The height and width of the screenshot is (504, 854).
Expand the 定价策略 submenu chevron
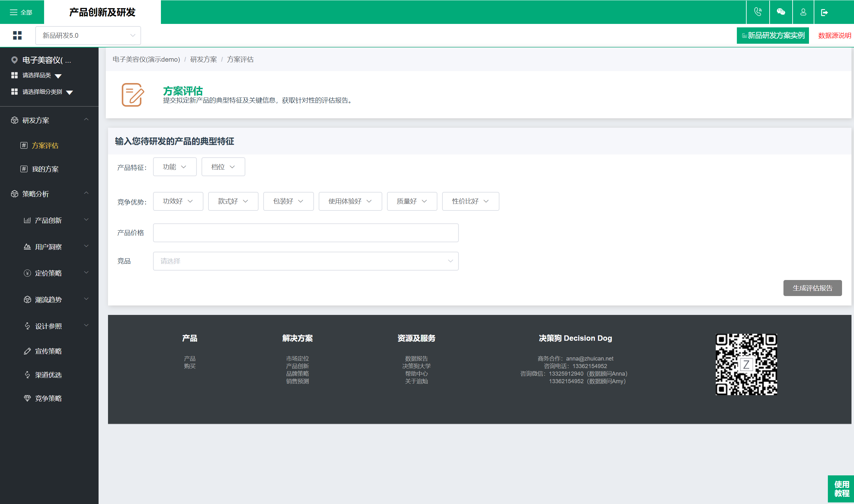[86, 272]
